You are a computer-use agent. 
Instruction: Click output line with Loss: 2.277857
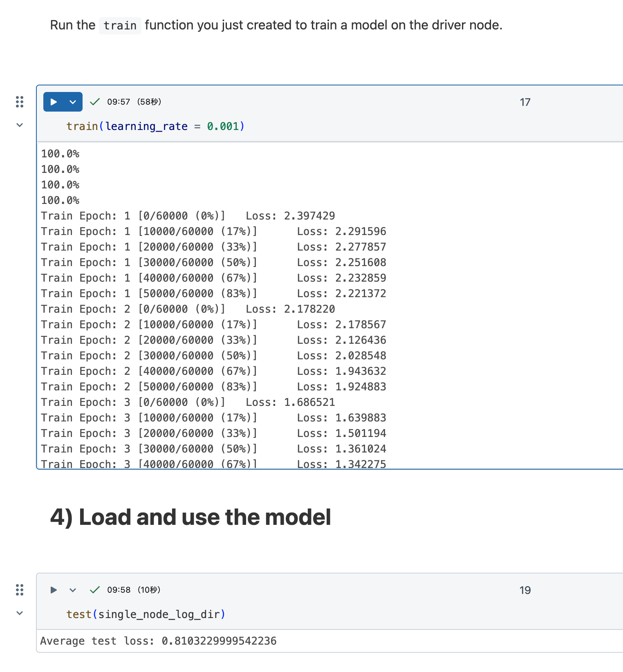[x=213, y=247]
